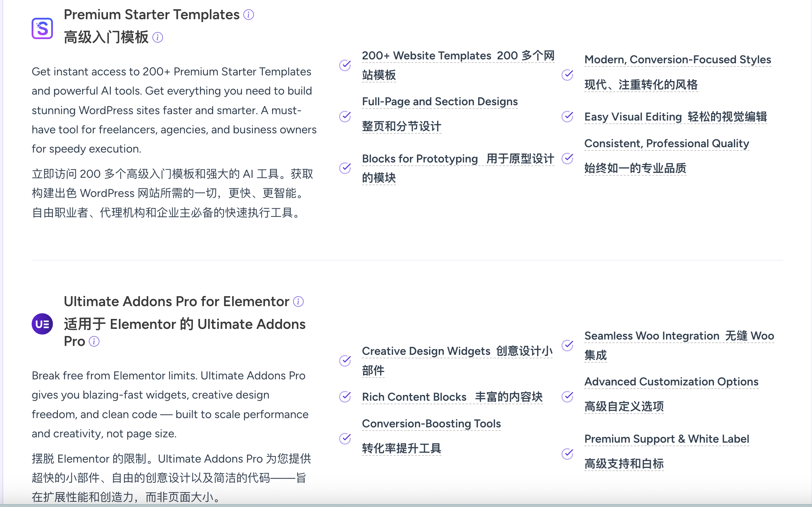Click checkmark icon next to Full-Page and Section Designs
This screenshot has width=812, height=507.
(x=345, y=116)
